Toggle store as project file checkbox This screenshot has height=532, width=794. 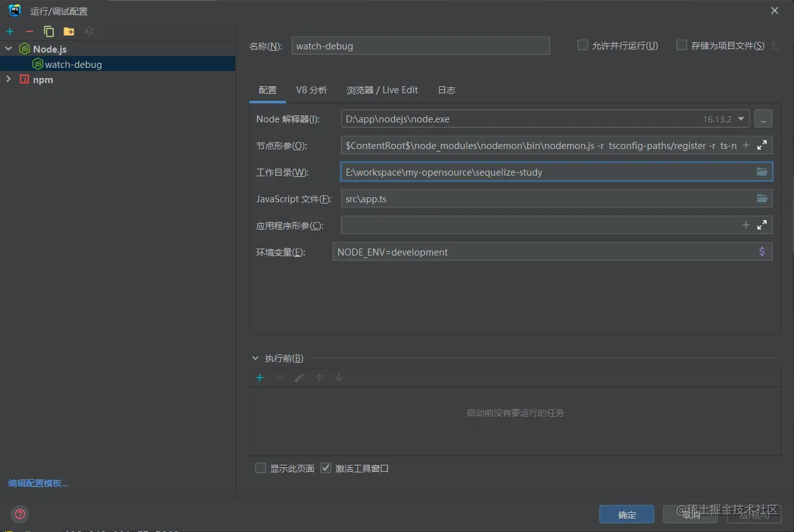coord(682,45)
